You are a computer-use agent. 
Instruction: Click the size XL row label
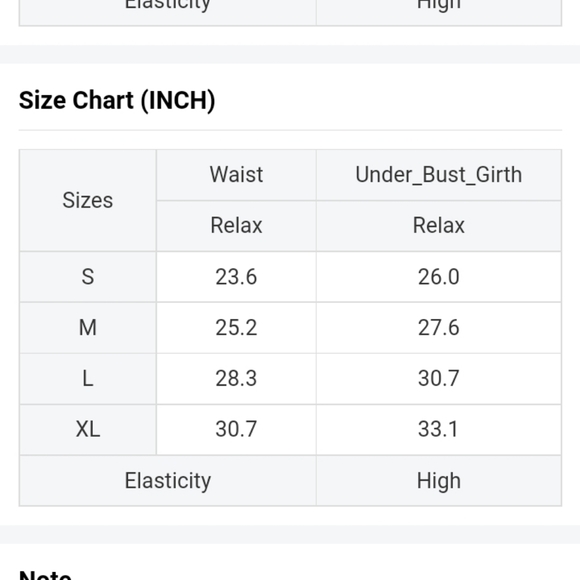(88, 429)
